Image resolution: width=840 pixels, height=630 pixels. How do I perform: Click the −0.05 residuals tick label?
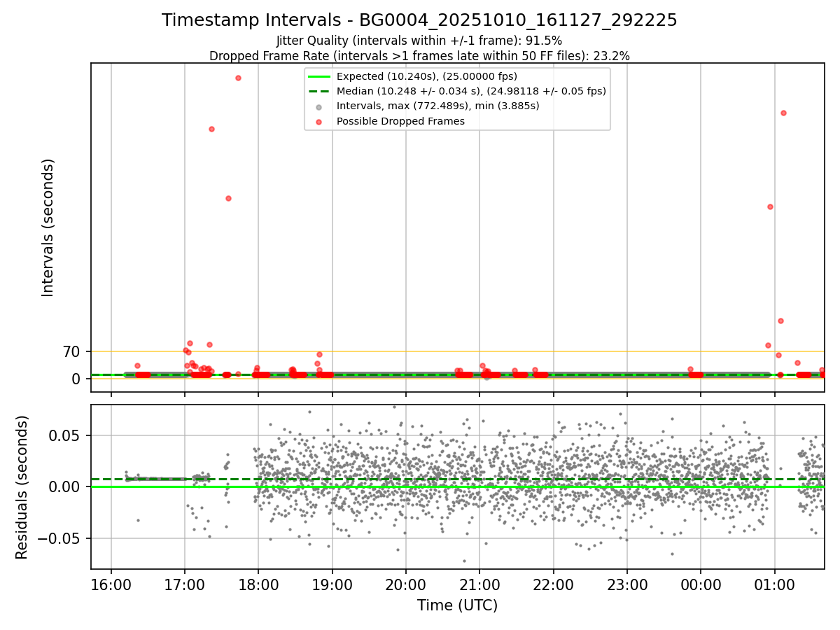coord(59,539)
